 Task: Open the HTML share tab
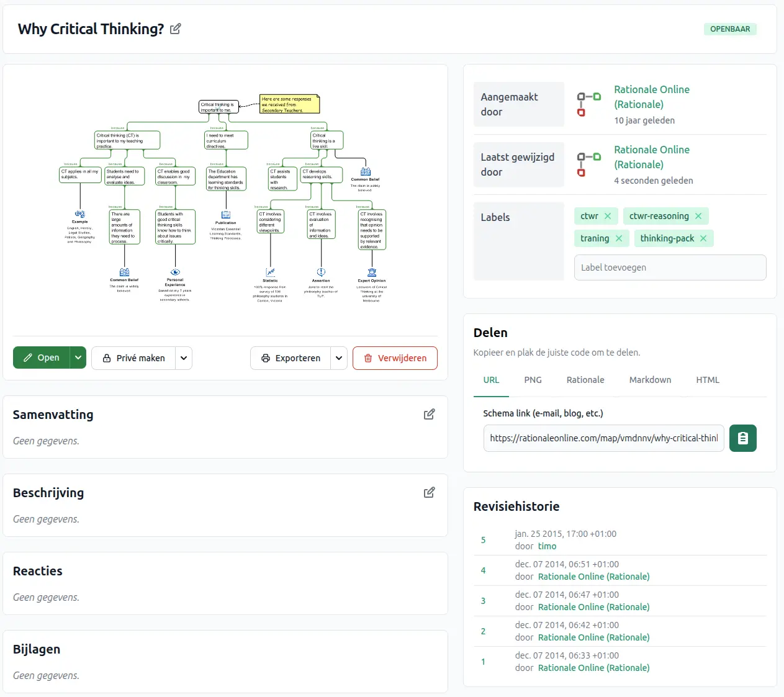pyautogui.click(x=707, y=380)
